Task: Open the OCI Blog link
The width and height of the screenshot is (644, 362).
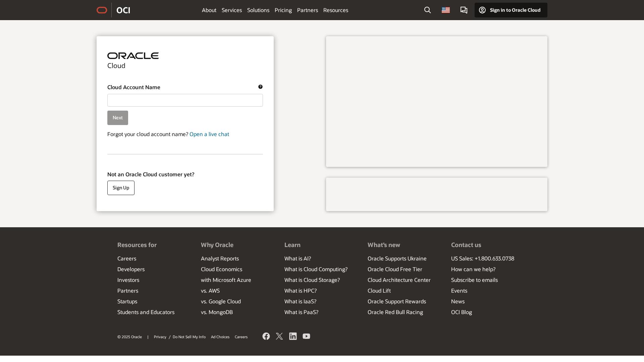Action: pos(462,312)
